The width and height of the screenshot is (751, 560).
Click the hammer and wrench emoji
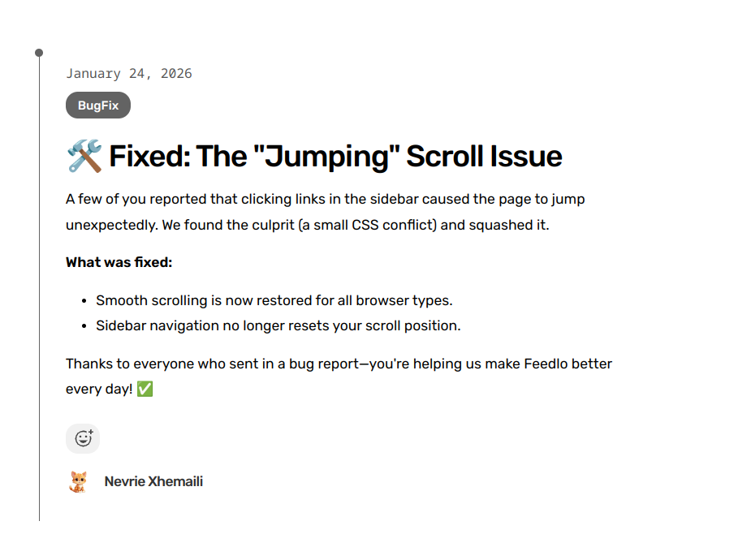tap(84, 156)
